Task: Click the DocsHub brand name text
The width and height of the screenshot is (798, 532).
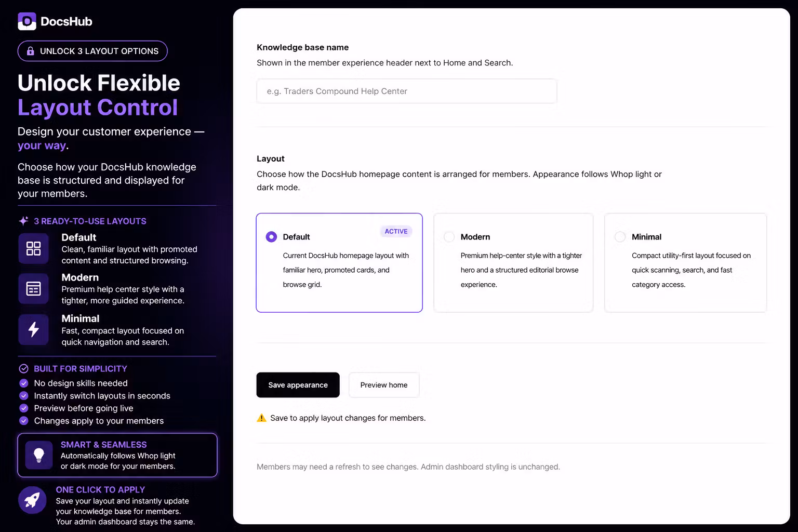Action: coord(66,21)
